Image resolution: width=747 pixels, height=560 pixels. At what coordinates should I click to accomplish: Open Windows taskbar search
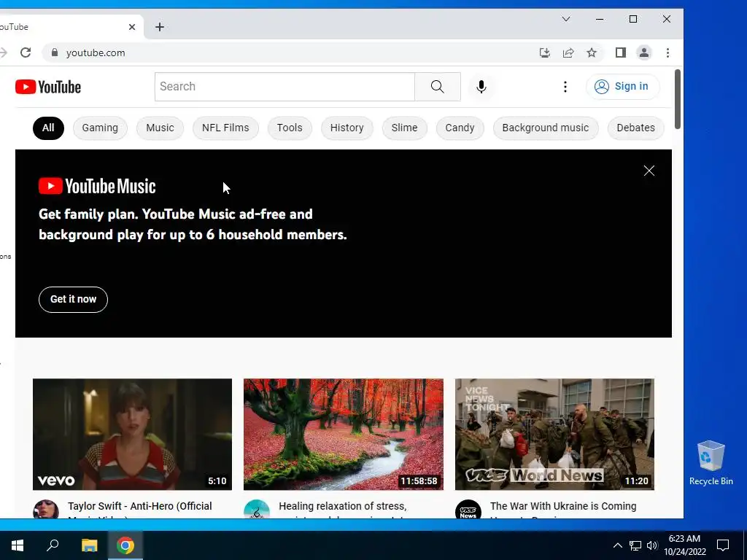(53, 545)
